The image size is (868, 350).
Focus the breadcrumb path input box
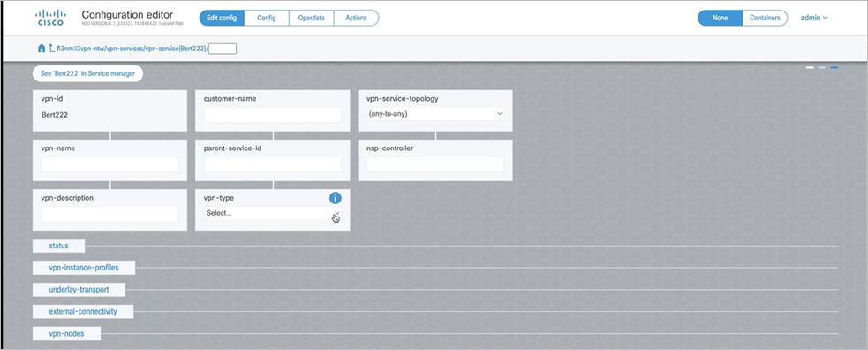223,49
